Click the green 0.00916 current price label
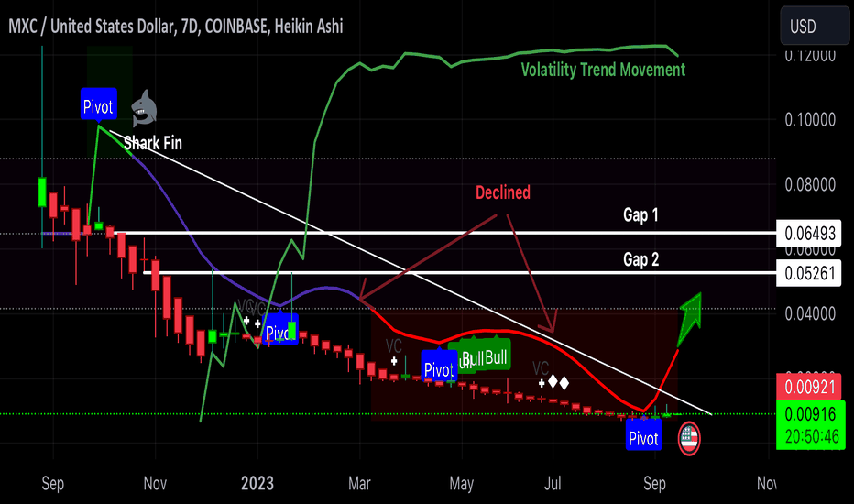Screen dimensions: 854x504 (x=810, y=414)
